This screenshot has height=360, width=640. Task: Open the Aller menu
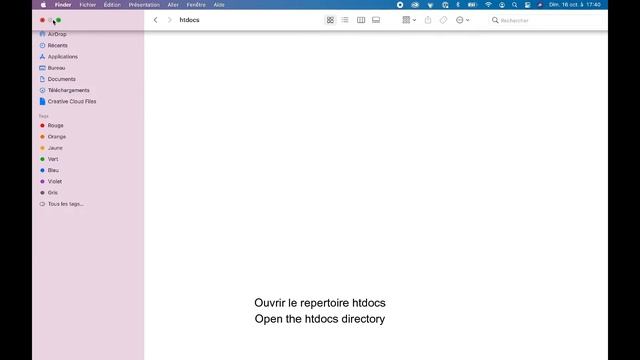173,5
